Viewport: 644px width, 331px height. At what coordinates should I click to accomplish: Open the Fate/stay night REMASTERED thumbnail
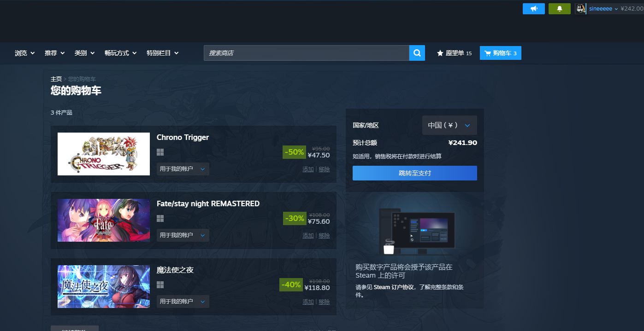[x=104, y=220]
